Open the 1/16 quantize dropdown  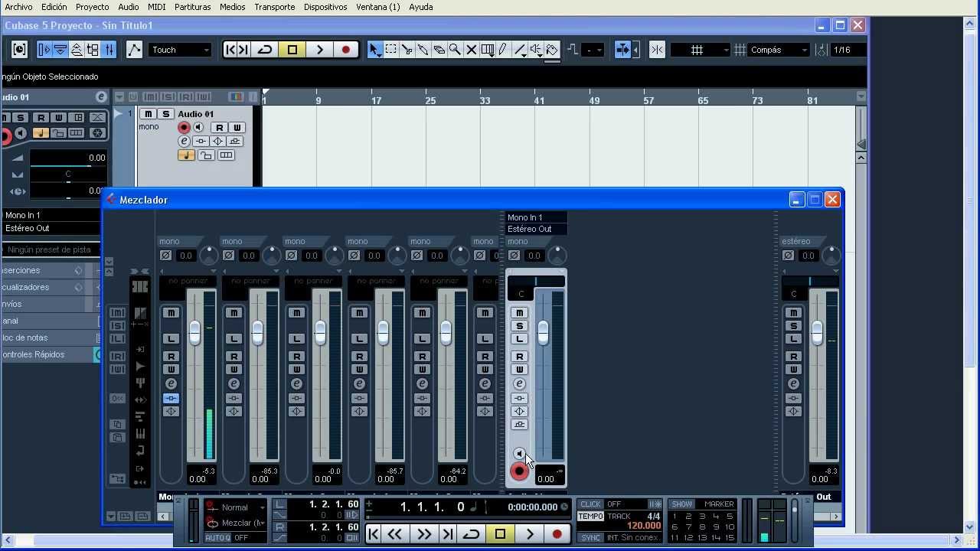click(x=848, y=50)
